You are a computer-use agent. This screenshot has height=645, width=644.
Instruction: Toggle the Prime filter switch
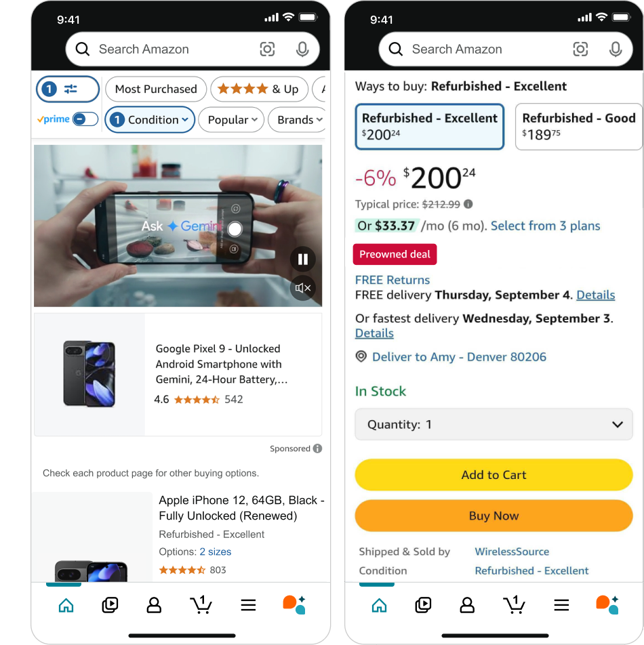(85, 119)
